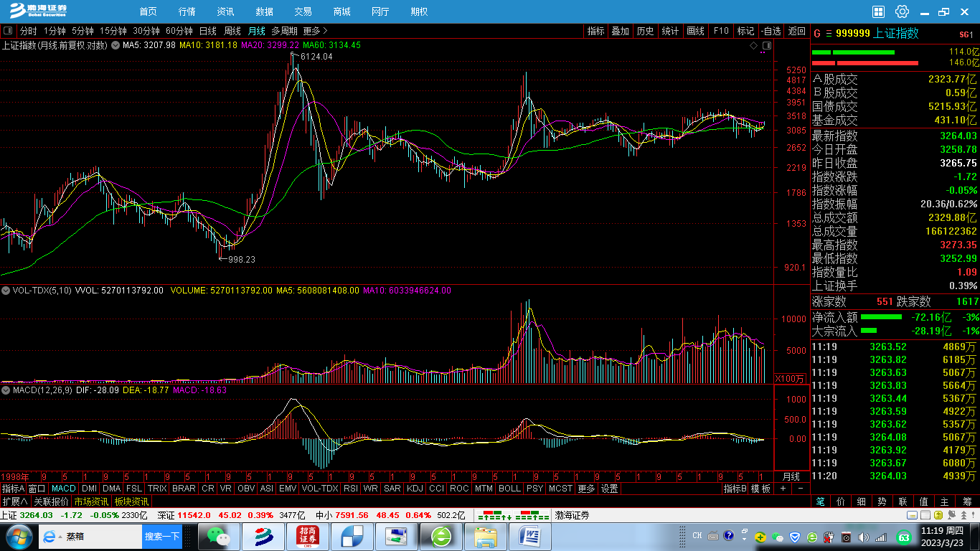Select 市场资讯 tab
This screenshot has width=980, height=551.
91,501
